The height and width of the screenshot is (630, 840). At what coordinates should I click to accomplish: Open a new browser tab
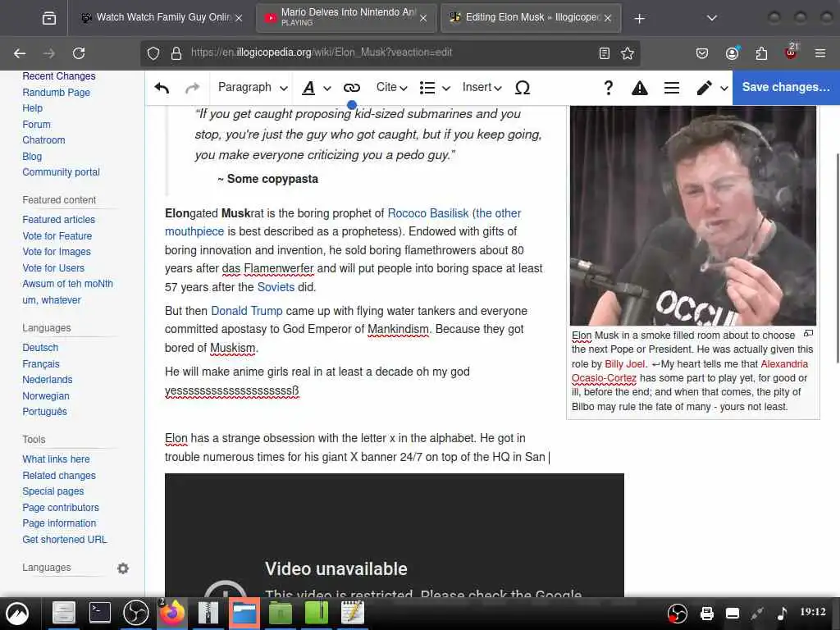pos(639,19)
